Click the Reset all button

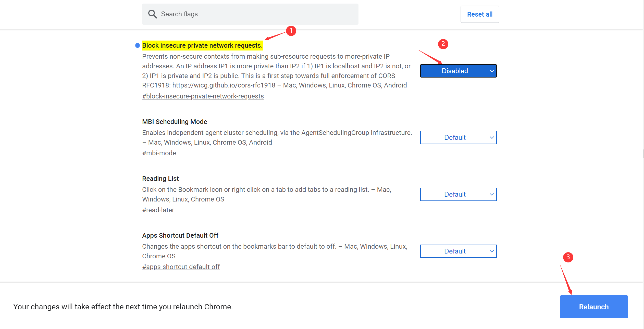(x=480, y=14)
